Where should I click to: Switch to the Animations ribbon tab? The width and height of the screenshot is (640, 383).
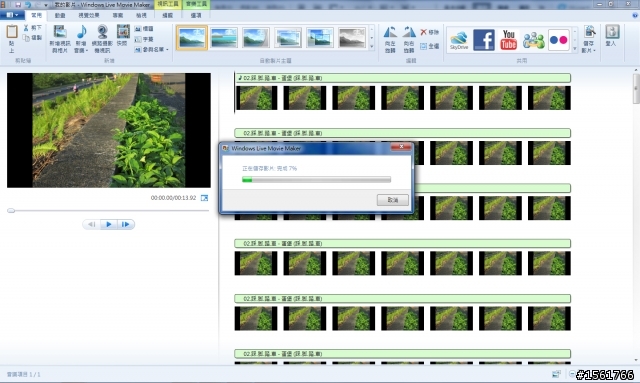coord(60,15)
